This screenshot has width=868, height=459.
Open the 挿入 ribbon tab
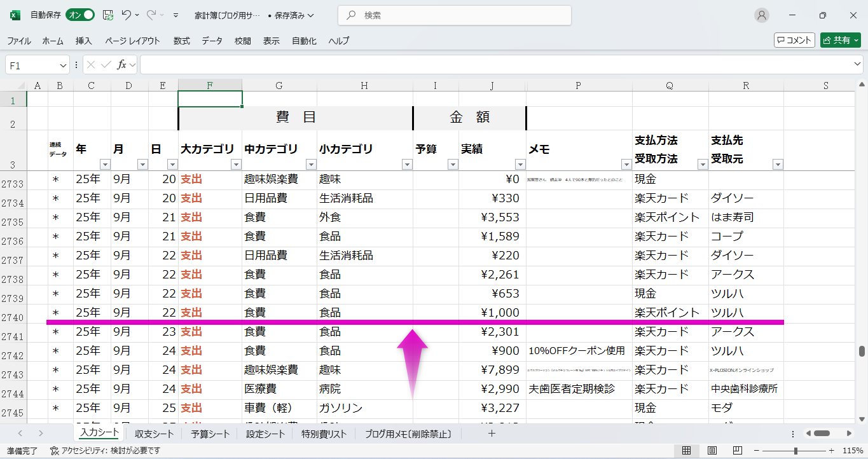pos(84,41)
